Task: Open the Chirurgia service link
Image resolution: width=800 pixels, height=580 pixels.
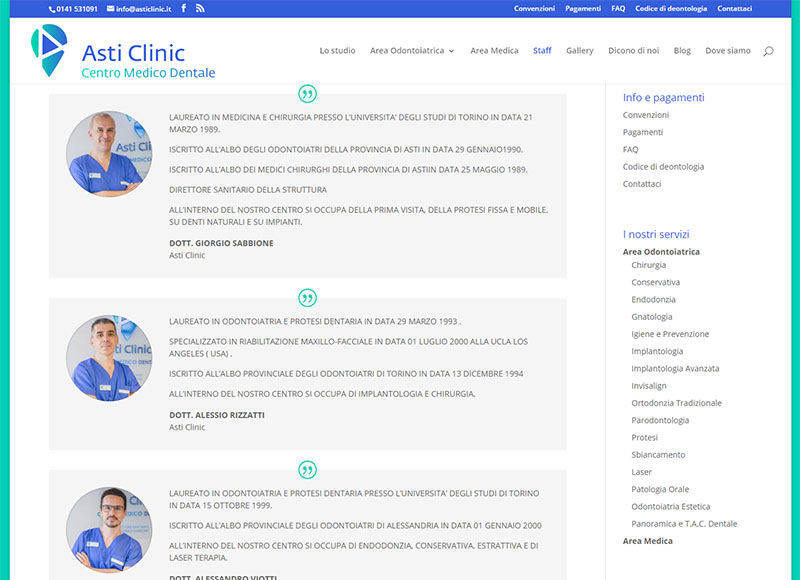Action: [x=648, y=265]
